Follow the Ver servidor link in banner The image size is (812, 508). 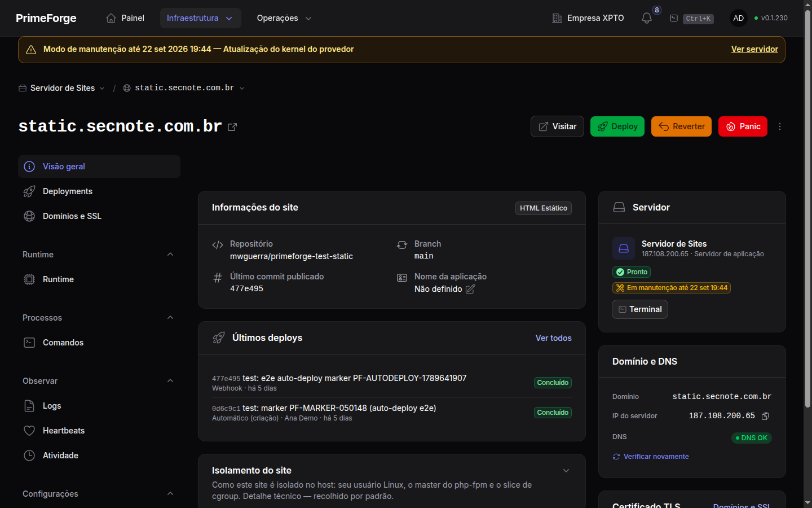click(754, 49)
